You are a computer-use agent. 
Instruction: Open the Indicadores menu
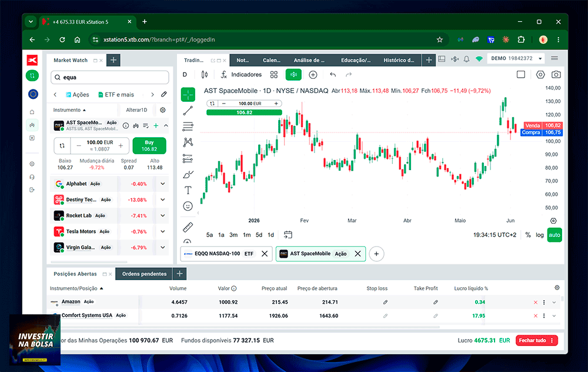241,75
